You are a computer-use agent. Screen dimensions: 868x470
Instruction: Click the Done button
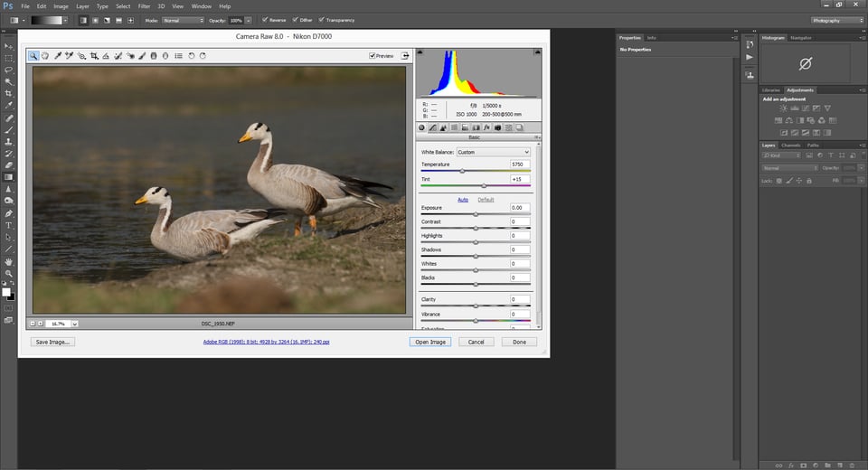(x=519, y=343)
